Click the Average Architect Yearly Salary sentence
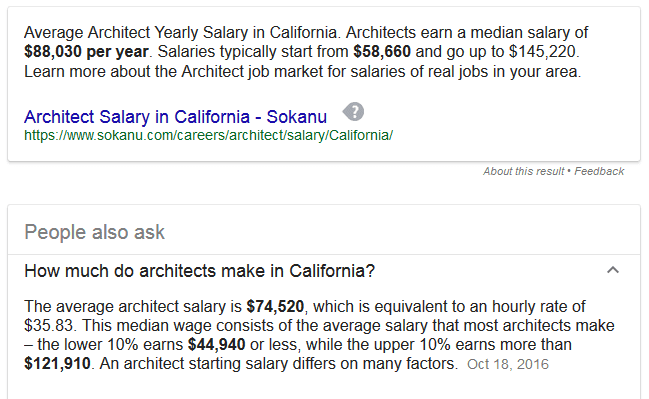The width and height of the screenshot is (649, 399). pos(181,33)
